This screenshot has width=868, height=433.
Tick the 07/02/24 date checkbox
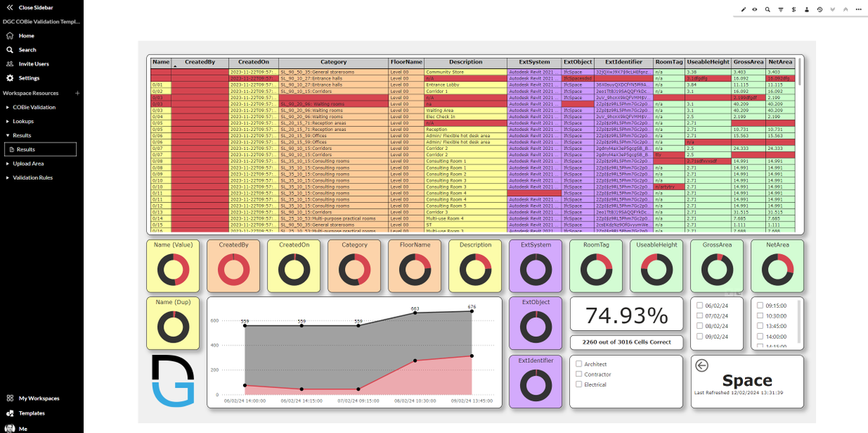point(699,316)
